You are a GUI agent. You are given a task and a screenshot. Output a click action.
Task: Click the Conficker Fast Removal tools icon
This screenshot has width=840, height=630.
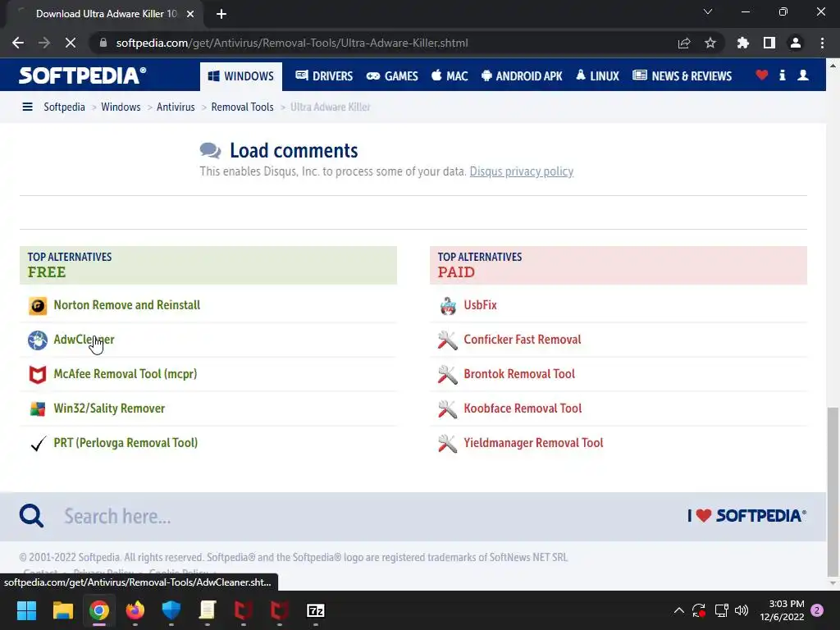(x=447, y=340)
